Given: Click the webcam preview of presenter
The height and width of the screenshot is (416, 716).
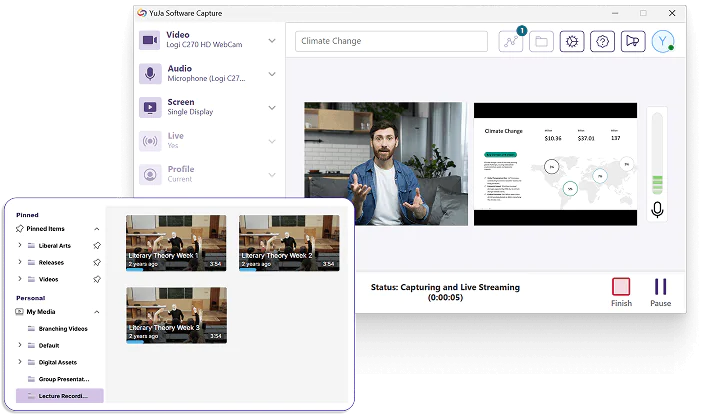Looking at the screenshot, I should point(386,163).
